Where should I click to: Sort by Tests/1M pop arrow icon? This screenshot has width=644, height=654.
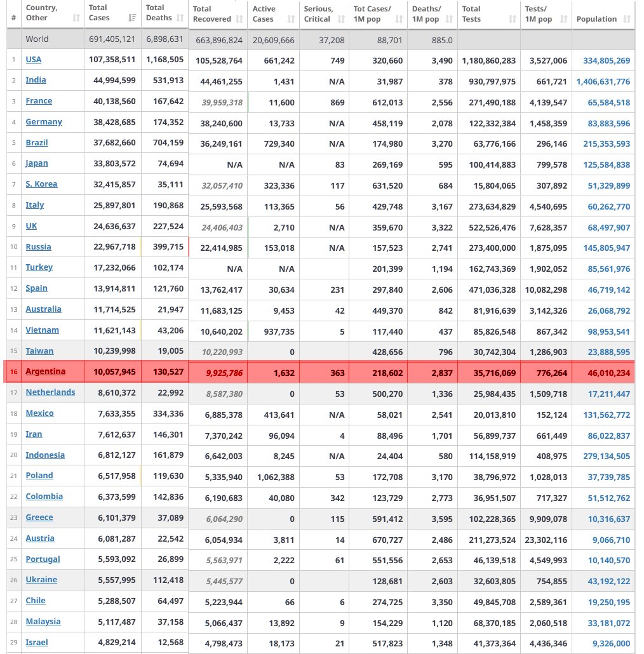(563, 19)
